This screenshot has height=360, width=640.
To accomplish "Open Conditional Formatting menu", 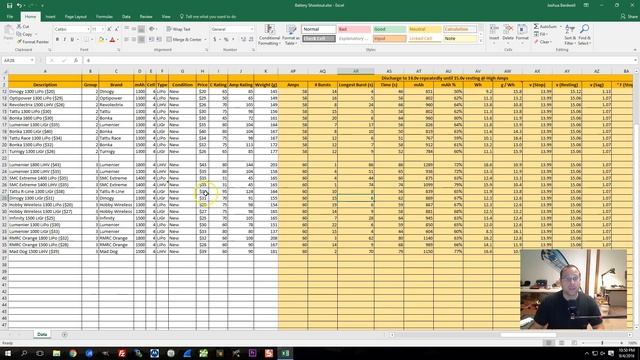I will coord(269,35).
